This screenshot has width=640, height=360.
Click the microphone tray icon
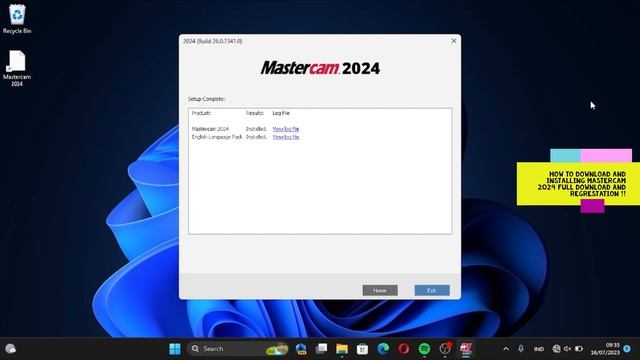(521, 349)
